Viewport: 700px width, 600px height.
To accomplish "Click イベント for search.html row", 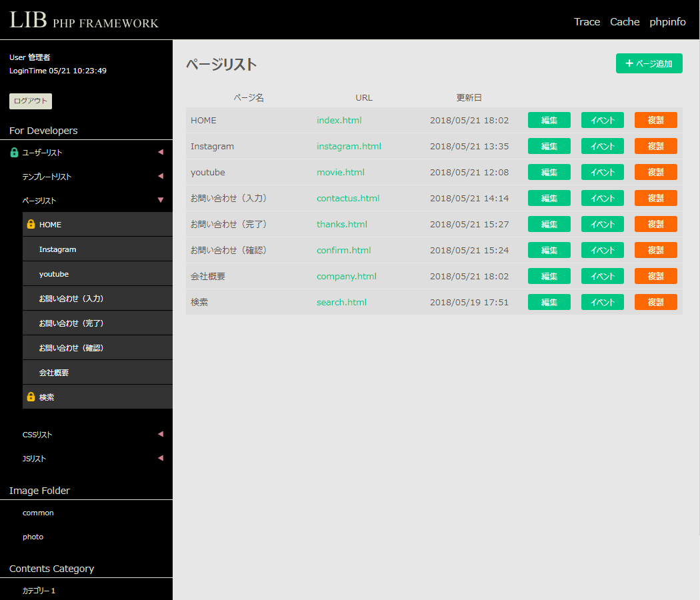I will (603, 302).
